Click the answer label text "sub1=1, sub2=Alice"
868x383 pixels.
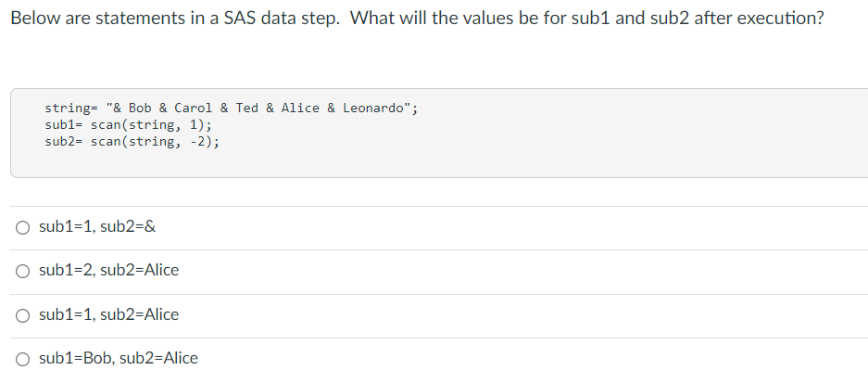(109, 315)
